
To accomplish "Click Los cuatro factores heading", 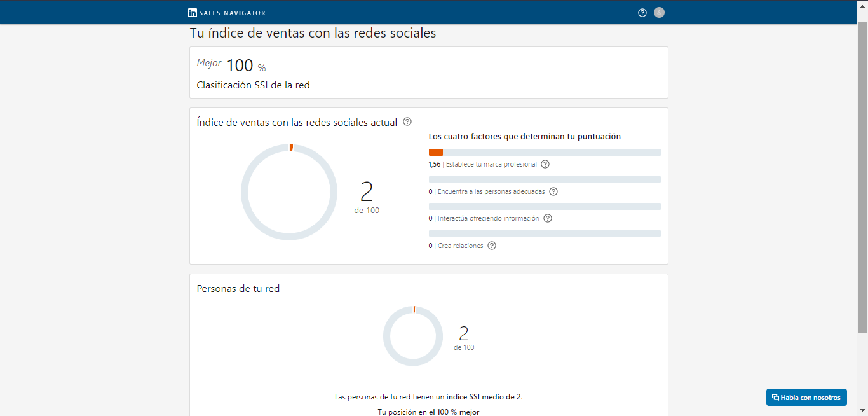I will [x=525, y=137].
